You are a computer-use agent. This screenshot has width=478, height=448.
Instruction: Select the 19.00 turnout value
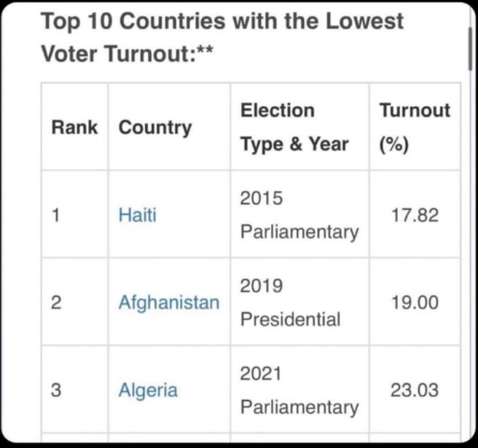(x=415, y=302)
